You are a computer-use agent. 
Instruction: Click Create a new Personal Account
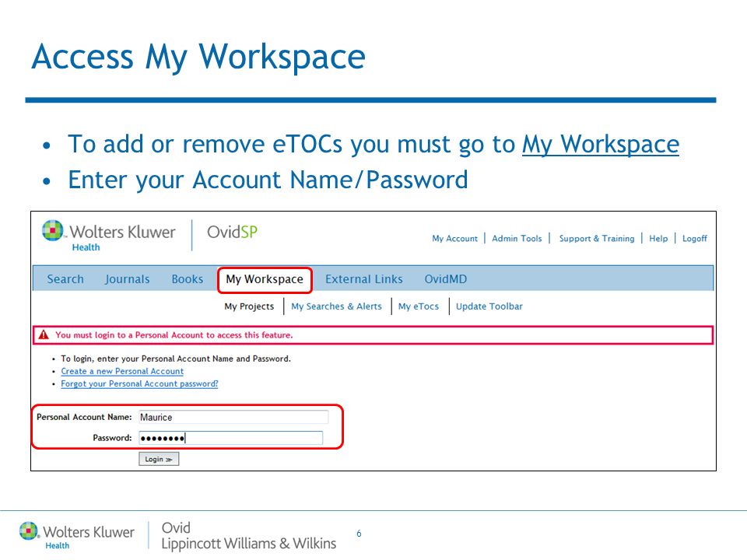[x=122, y=371]
